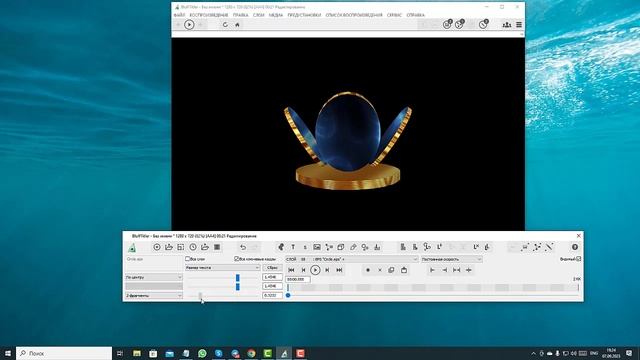Viewport: 640px width, 360px height.
Task: Click the refresh icon in main window toolbar
Action: point(225,24)
